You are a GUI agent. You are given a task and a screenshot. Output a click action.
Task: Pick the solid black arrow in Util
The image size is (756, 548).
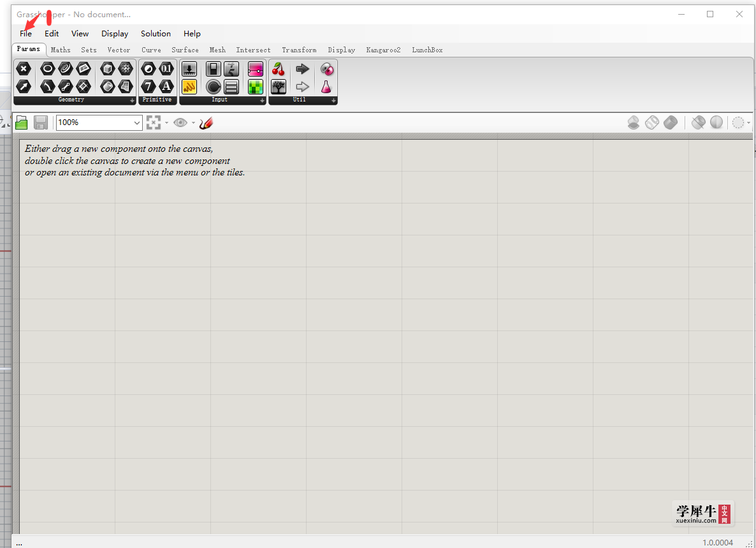(302, 69)
